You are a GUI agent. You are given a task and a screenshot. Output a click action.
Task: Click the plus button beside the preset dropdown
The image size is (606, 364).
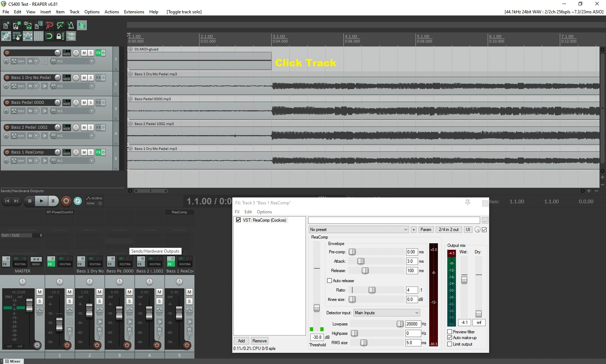[414, 230]
